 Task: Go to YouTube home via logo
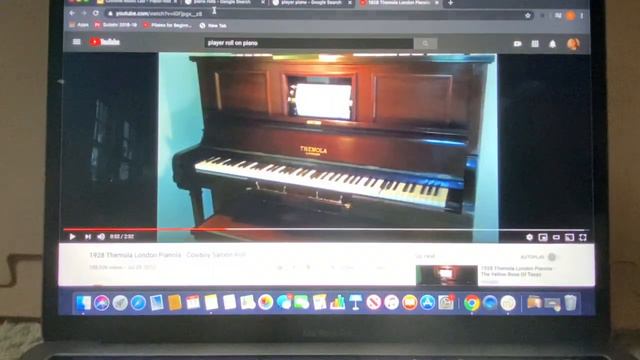[x=105, y=42]
